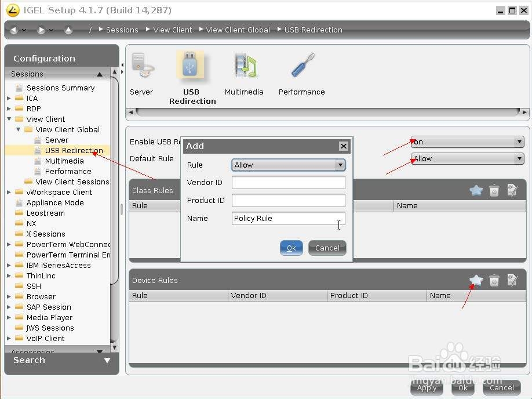Click the Product ID input field

pos(289,200)
